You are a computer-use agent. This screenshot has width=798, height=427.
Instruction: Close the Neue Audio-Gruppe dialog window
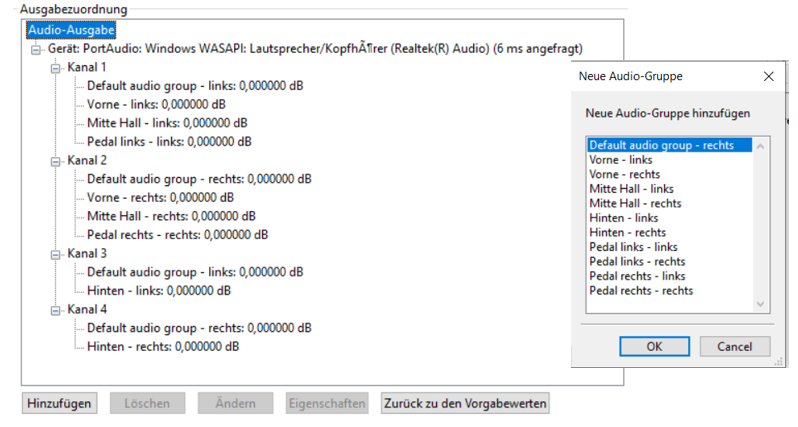click(x=768, y=76)
